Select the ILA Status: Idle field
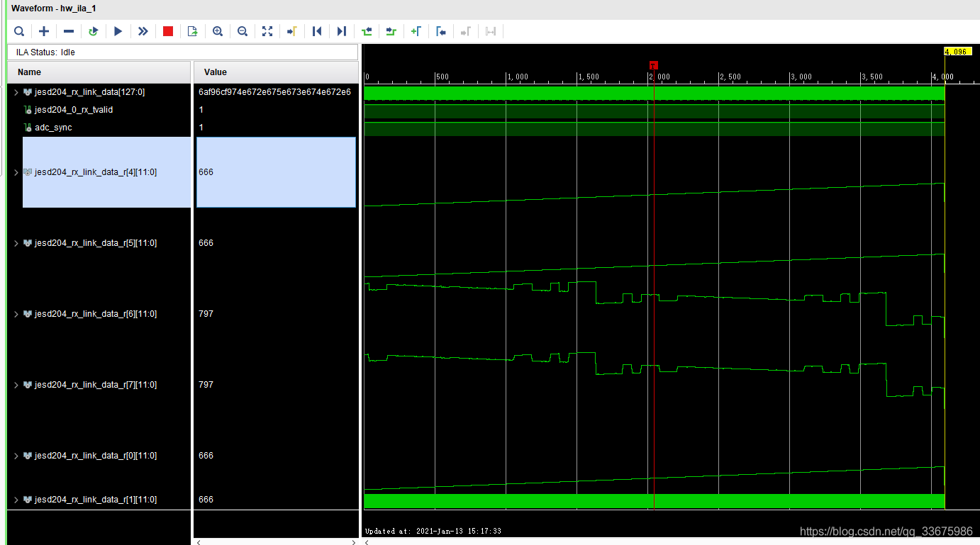The width and height of the screenshot is (980, 545). pyautogui.click(x=182, y=52)
